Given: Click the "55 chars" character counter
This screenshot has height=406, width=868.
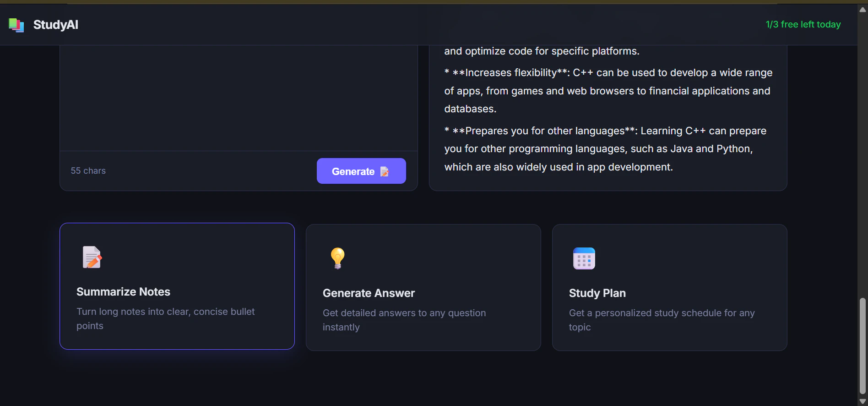Looking at the screenshot, I should 88,170.
